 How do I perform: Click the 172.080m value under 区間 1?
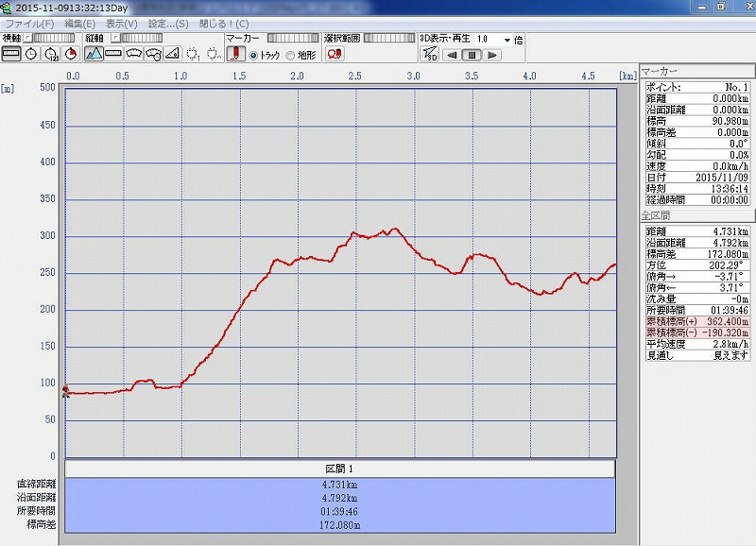339,525
